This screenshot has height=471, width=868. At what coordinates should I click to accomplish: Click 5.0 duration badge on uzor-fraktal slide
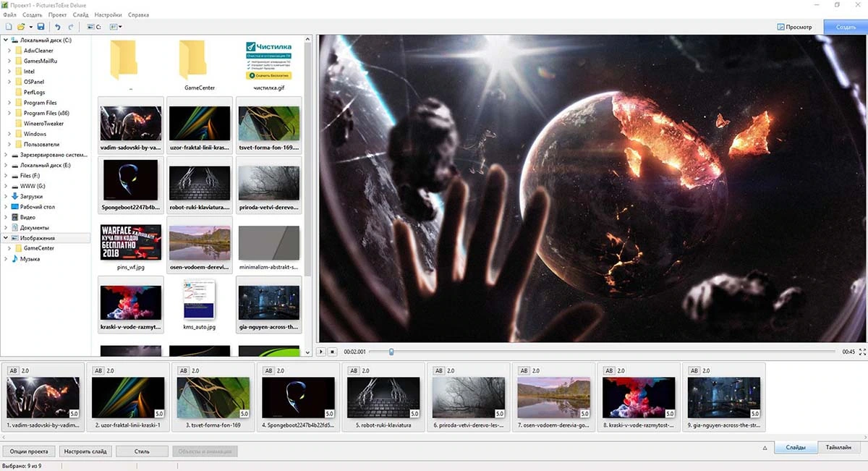[159, 415]
